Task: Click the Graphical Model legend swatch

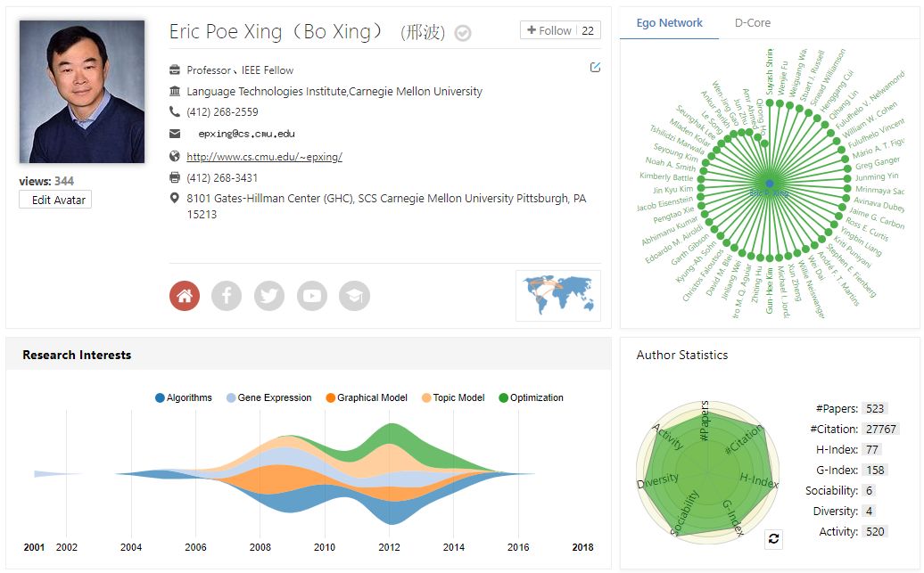Action: pyautogui.click(x=330, y=397)
